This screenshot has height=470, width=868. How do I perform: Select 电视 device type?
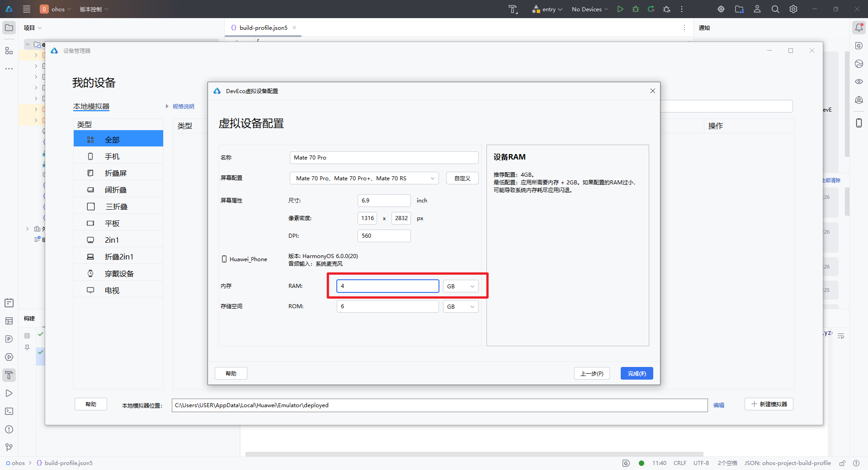(118, 290)
